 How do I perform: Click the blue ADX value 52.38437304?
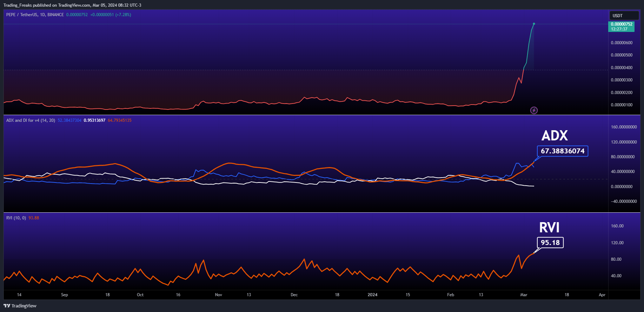tap(69, 120)
